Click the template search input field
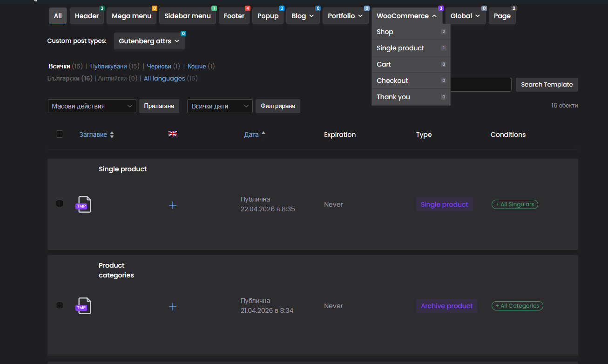 click(481, 85)
